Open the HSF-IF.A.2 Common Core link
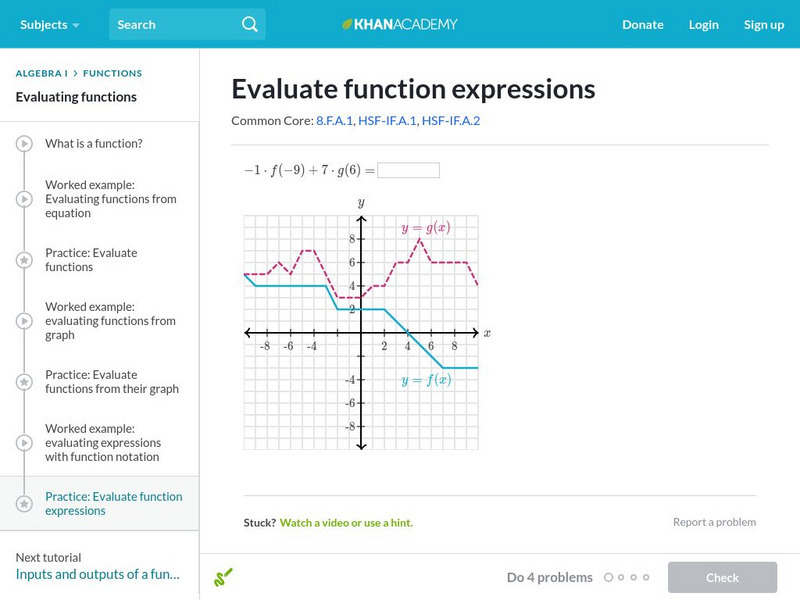This screenshot has width=800, height=600. 451,120
